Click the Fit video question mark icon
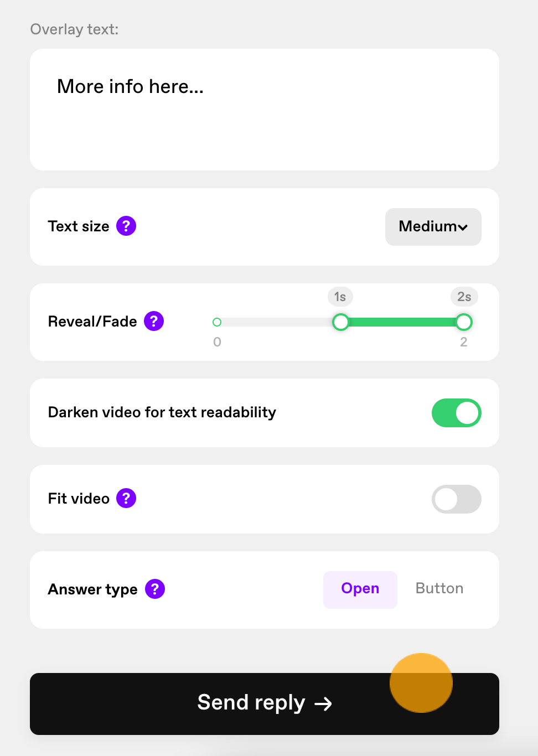The width and height of the screenshot is (538, 756). point(126,498)
